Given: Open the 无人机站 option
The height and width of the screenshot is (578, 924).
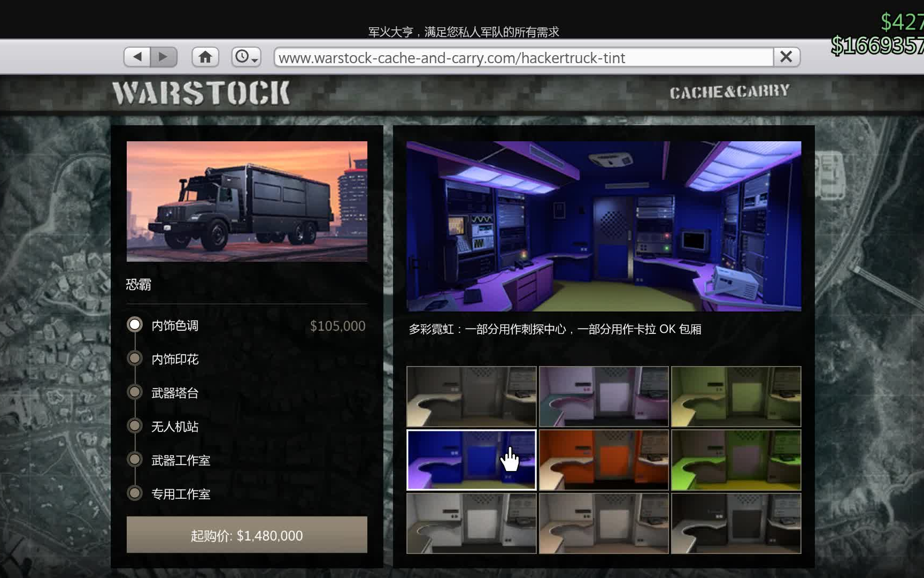Looking at the screenshot, I should click(135, 426).
